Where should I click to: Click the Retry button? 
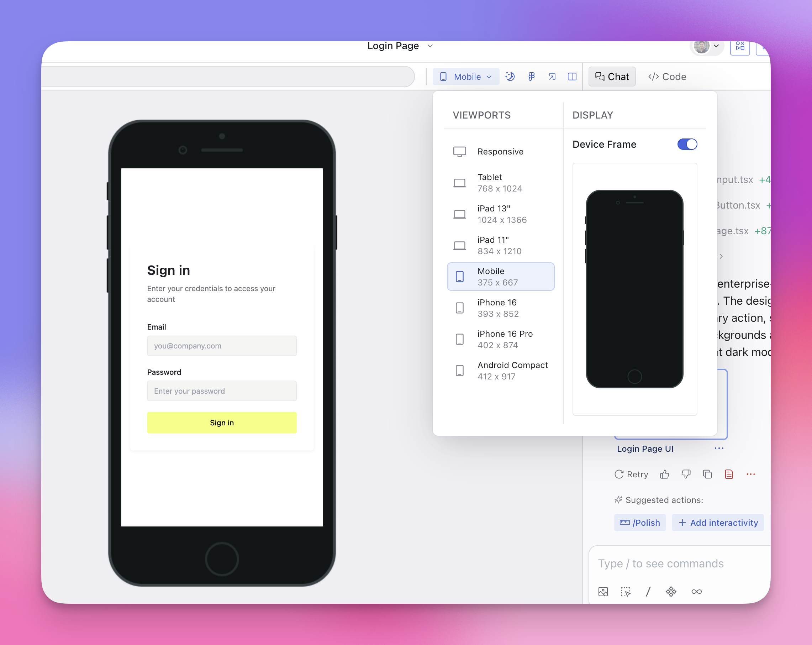tap(631, 474)
